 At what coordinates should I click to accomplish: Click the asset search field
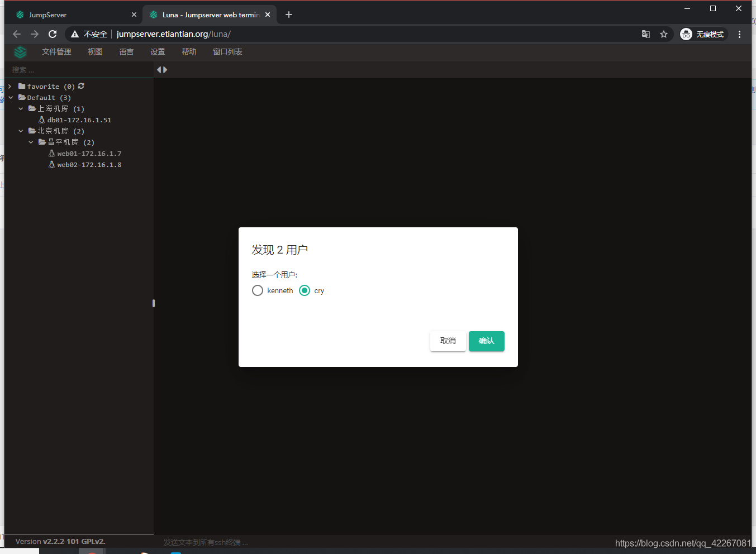[79, 70]
